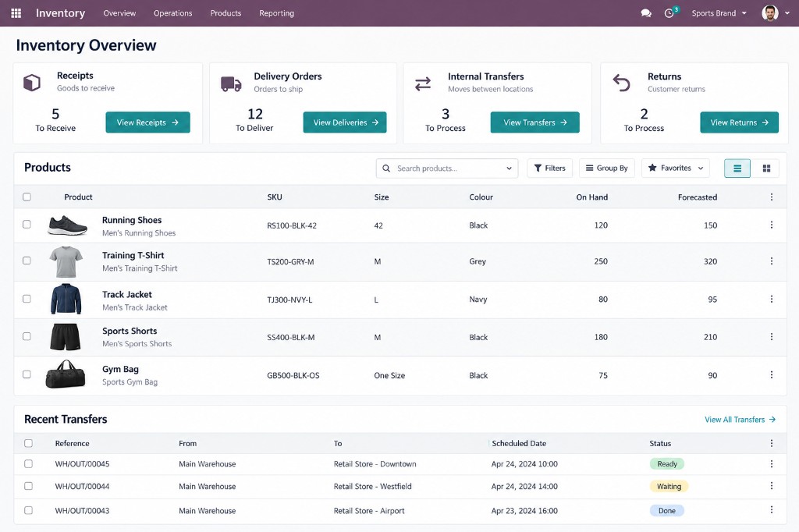Click the Gym Bag product image
799x532 pixels.
[66, 374]
